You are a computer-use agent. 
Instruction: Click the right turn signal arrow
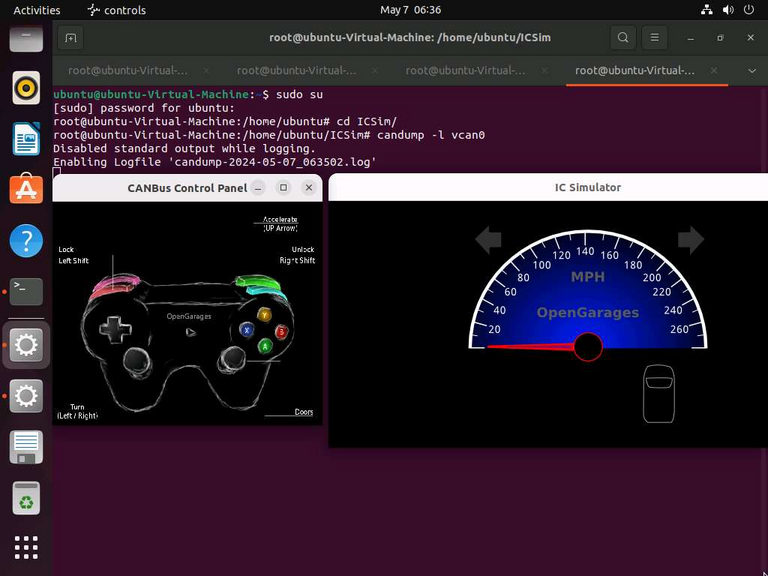[691, 240]
